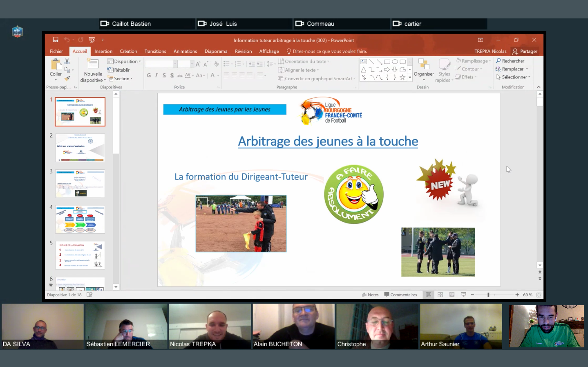Increase font size with larger A icon
Screen dimensions: 588x367
pyautogui.click(x=198, y=64)
